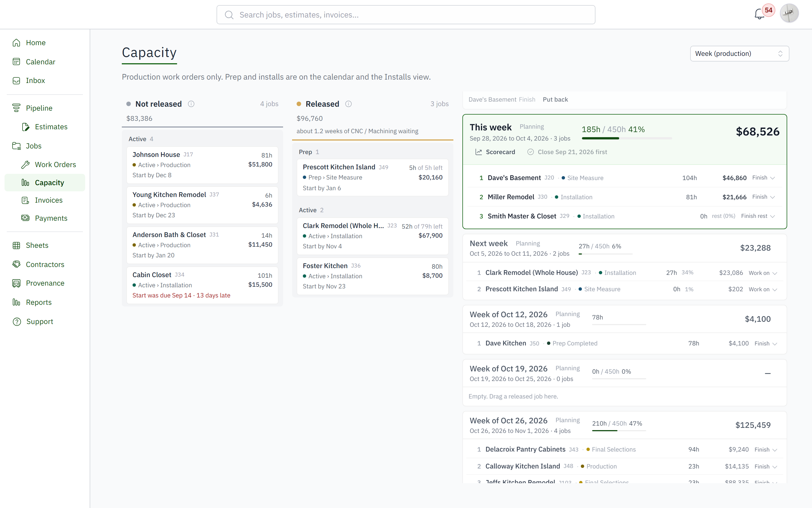812x508 pixels.
Task: Click the Home house icon in the sidebar
Action: click(x=16, y=43)
